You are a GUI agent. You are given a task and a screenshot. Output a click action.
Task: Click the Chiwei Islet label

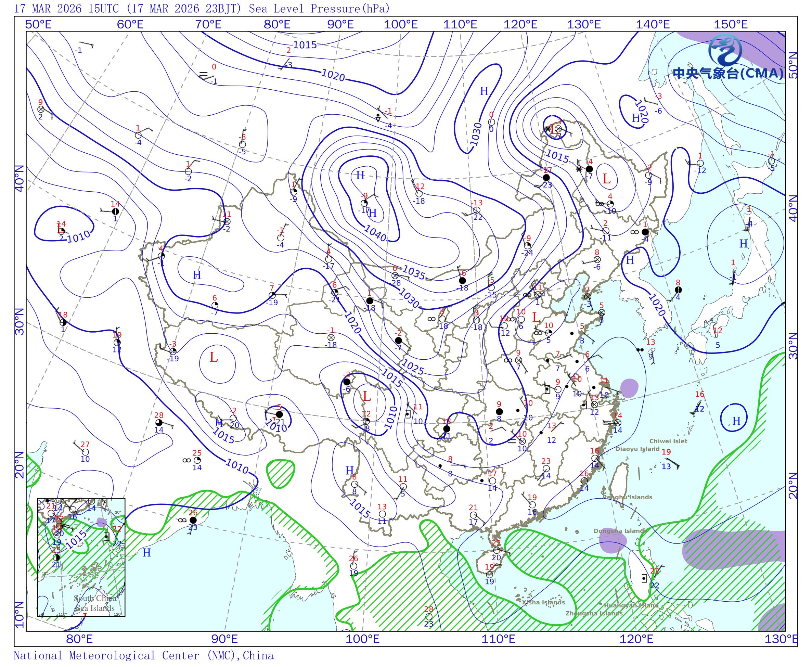[x=668, y=441]
